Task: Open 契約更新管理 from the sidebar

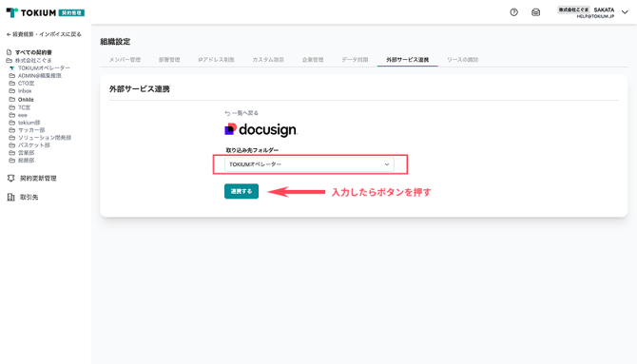Action: point(38,179)
